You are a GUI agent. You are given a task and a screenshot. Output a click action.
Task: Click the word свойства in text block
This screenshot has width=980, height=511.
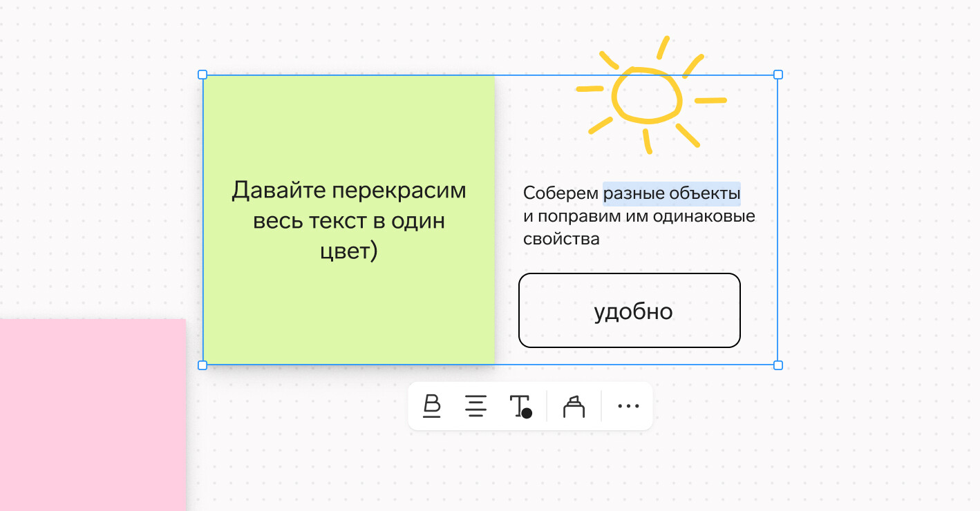[561, 239]
